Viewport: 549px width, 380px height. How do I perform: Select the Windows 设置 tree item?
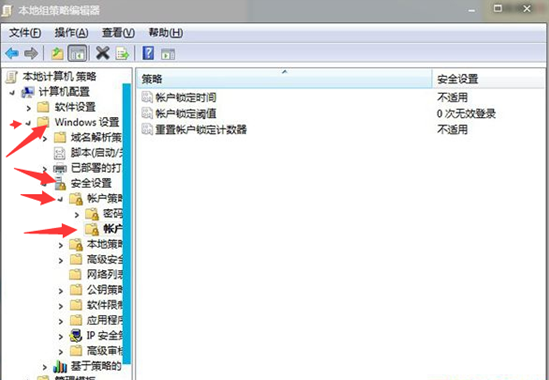point(87,122)
